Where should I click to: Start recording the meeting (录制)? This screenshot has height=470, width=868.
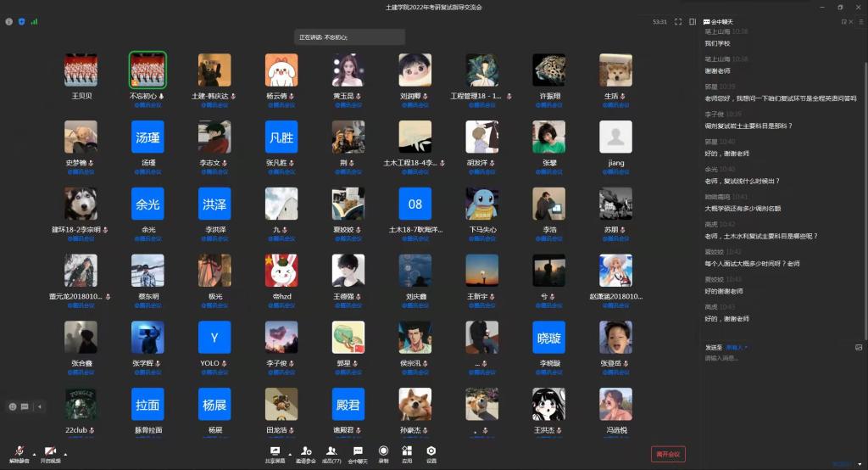(384, 453)
